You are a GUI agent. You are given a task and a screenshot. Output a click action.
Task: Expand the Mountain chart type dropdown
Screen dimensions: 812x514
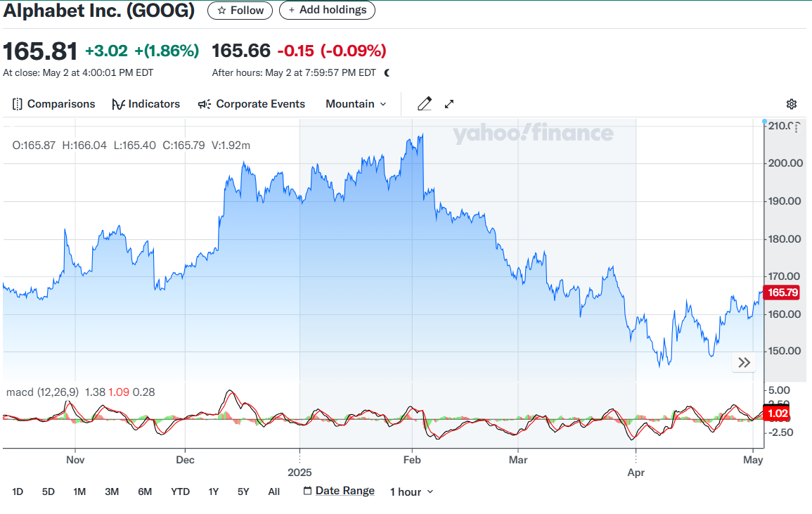click(356, 104)
